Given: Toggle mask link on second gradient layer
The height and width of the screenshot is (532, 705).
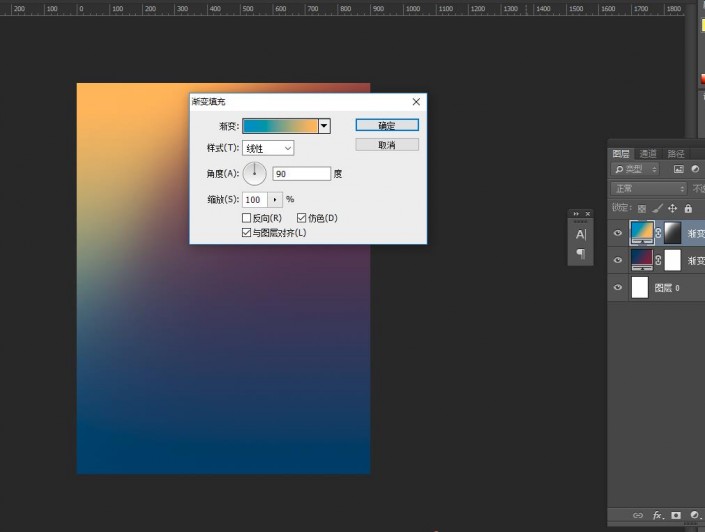Looking at the screenshot, I should coord(658,260).
